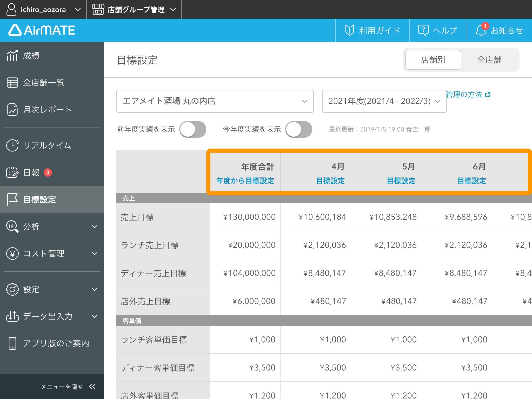Open the store selector エアメイト酒場 丸の内店
The width and height of the screenshot is (532, 399).
coord(215,101)
